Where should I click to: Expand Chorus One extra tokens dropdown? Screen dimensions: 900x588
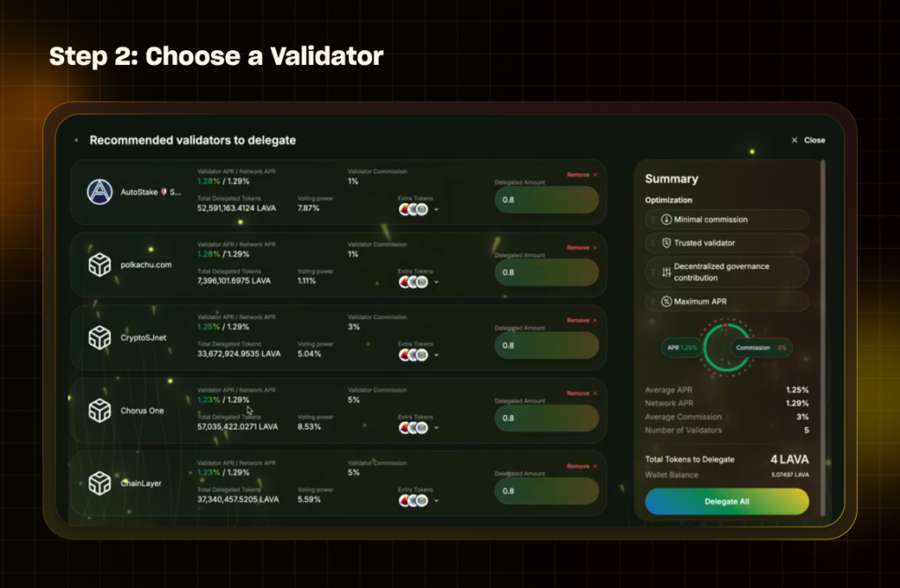click(436, 428)
